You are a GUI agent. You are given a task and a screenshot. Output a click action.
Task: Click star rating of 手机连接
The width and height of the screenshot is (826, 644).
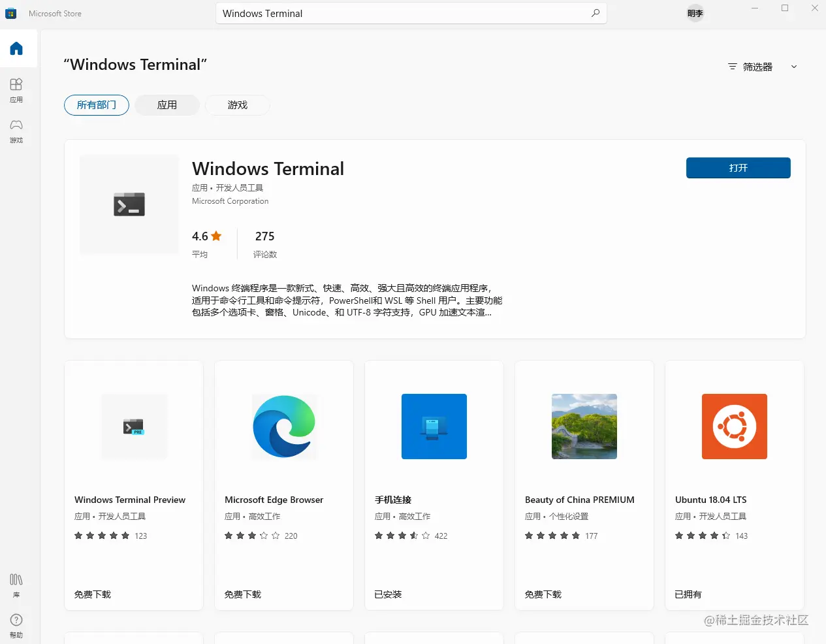tap(402, 536)
